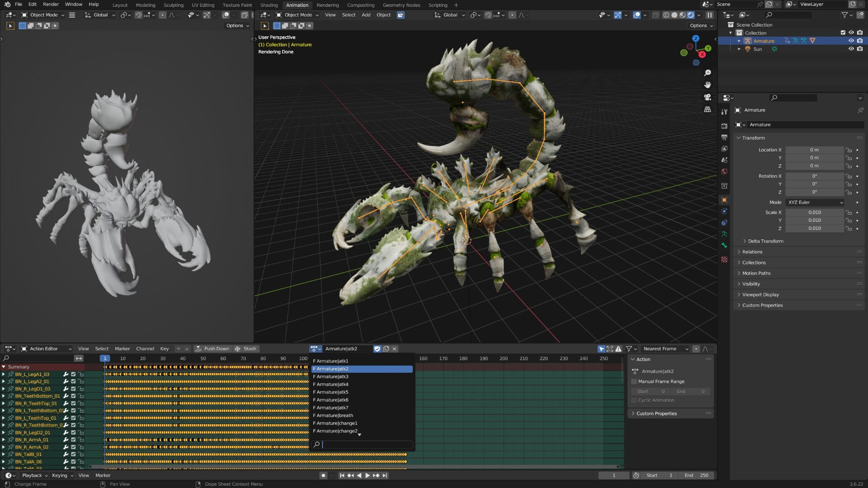The image size is (868, 488).
Task: Open the World properties tab
Action: pyautogui.click(x=724, y=171)
